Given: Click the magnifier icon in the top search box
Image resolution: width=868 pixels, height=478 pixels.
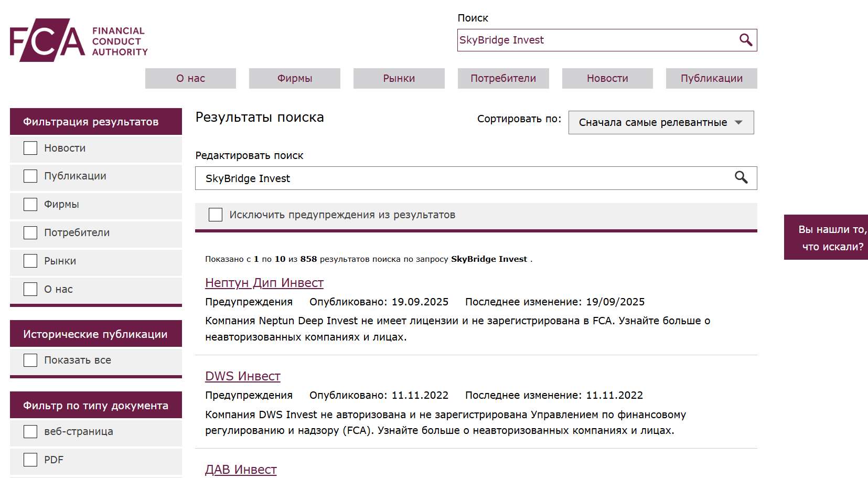Looking at the screenshot, I should [745, 40].
